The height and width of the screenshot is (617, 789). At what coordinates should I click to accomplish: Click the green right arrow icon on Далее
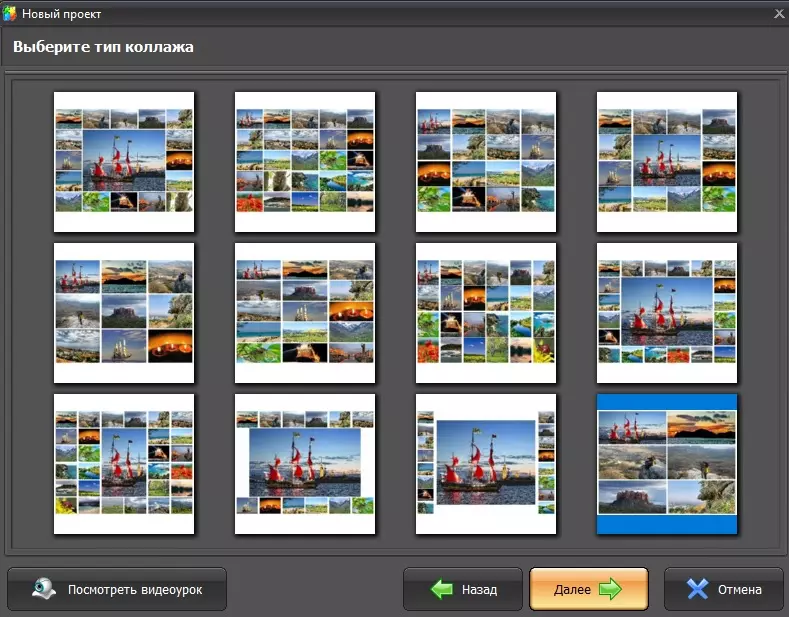point(610,589)
